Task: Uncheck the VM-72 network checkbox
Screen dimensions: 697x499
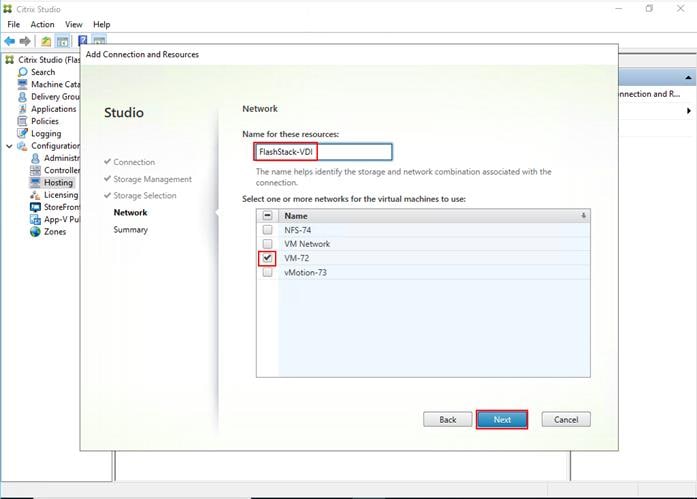Action: pyautogui.click(x=267, y=258)
